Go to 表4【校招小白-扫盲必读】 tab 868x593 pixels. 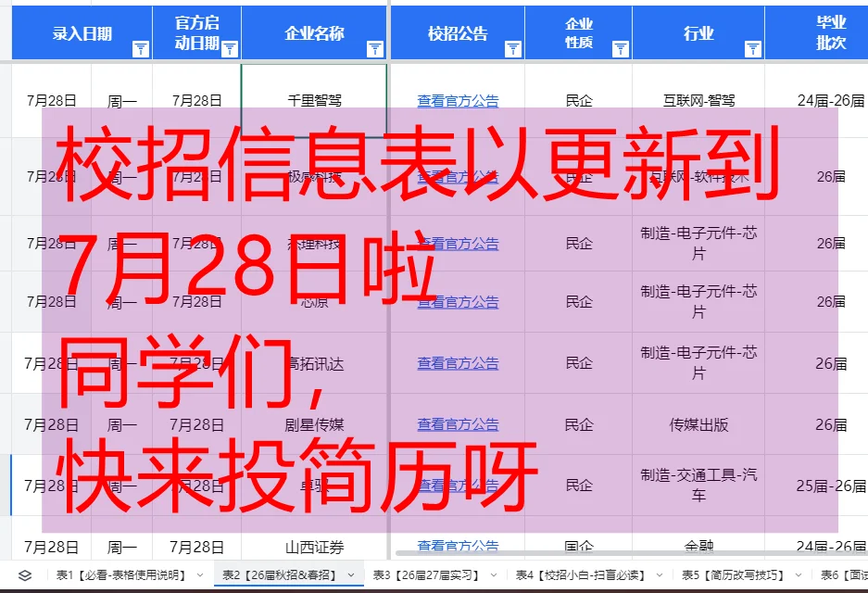coord(580,575)
